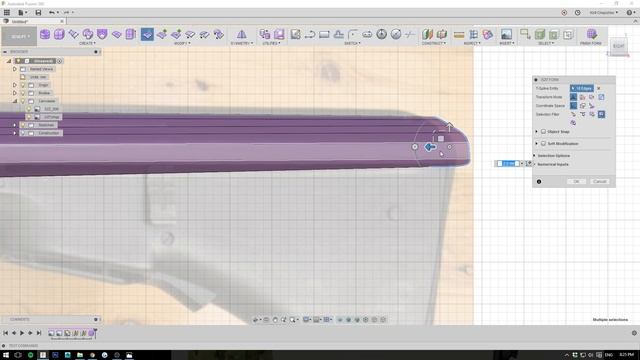Click the Save icon in top bar
The image size is (640, 360).
click(38, 13)
